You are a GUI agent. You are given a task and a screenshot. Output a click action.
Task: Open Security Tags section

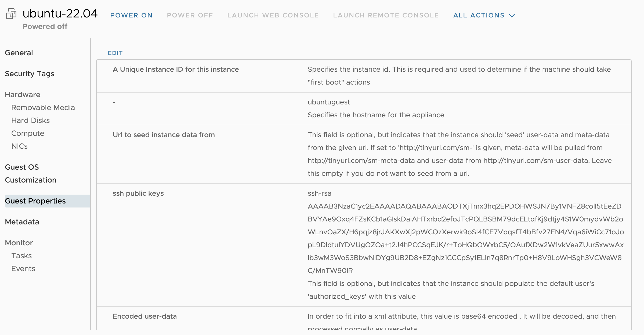point(30,74)
